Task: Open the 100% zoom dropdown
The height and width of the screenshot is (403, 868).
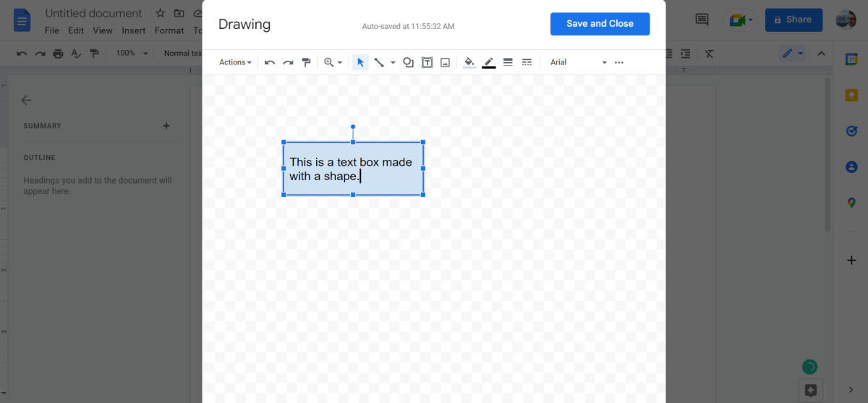Action: (x=132, y=54)
